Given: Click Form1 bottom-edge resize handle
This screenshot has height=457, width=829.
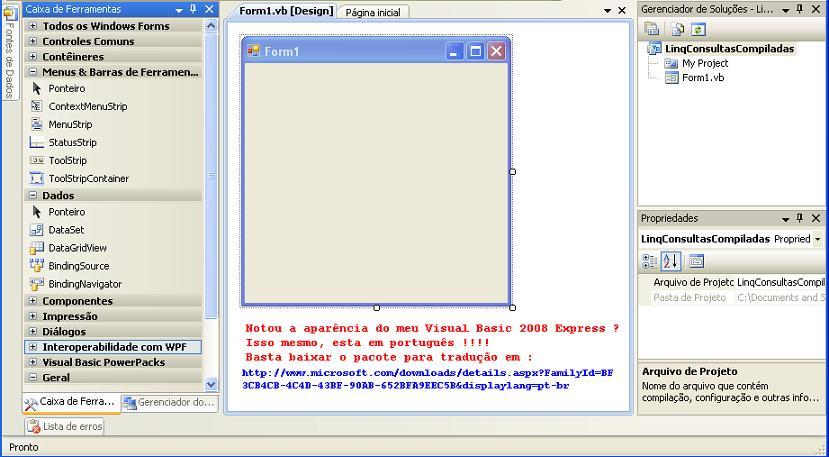Looking at the screenshot, I should [376, 307].
